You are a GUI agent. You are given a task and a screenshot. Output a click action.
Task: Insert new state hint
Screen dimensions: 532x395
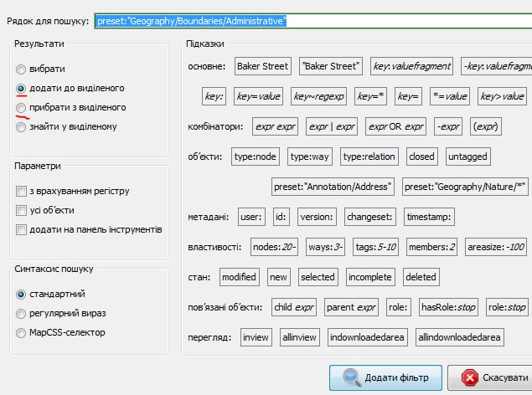pos(278,277)
